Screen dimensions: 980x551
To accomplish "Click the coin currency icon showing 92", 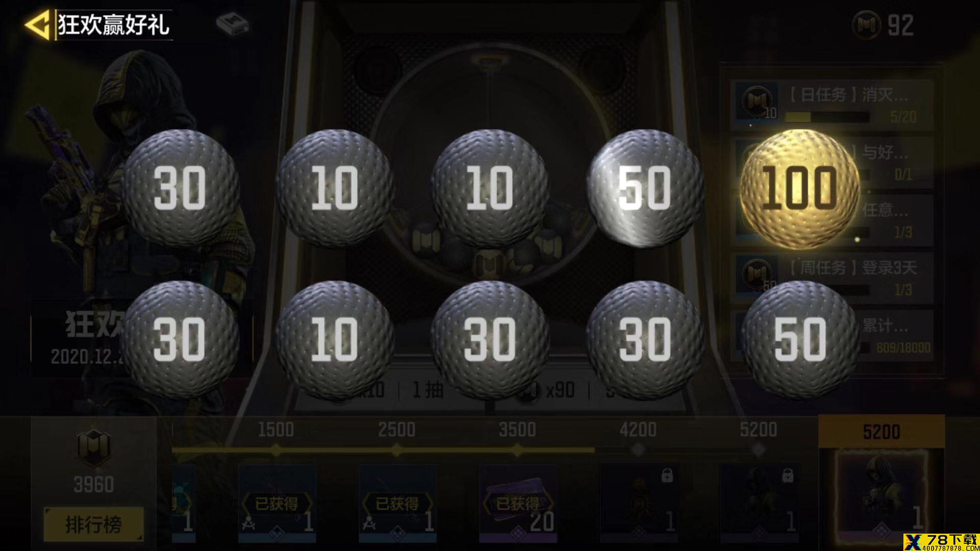I will point(867,24).
